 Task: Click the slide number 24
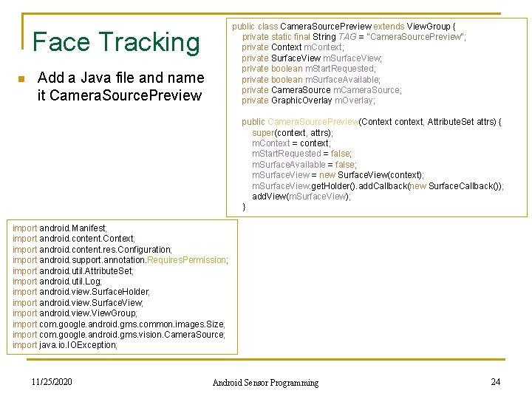[x=495, y=382]
